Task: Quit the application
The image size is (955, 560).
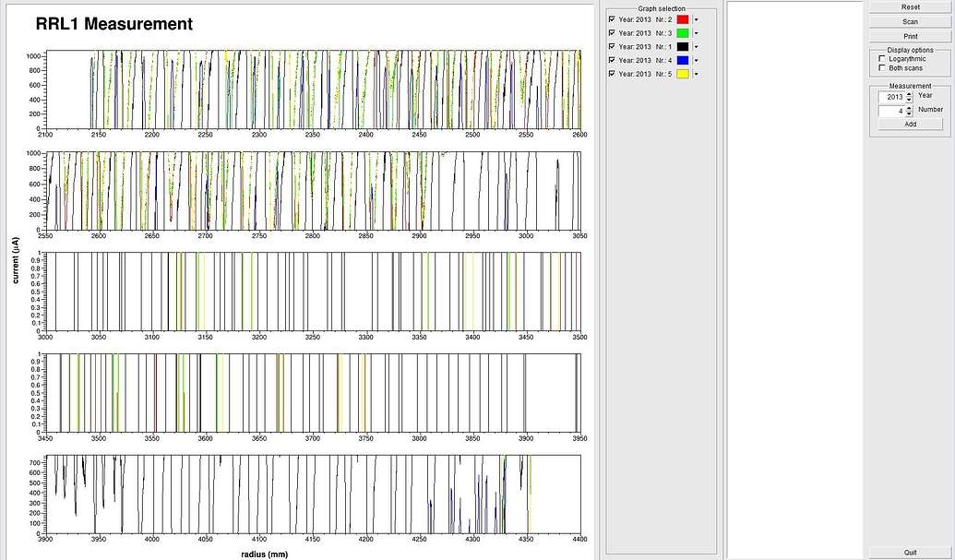Action: pyautogui.click(x=911, y=553)
